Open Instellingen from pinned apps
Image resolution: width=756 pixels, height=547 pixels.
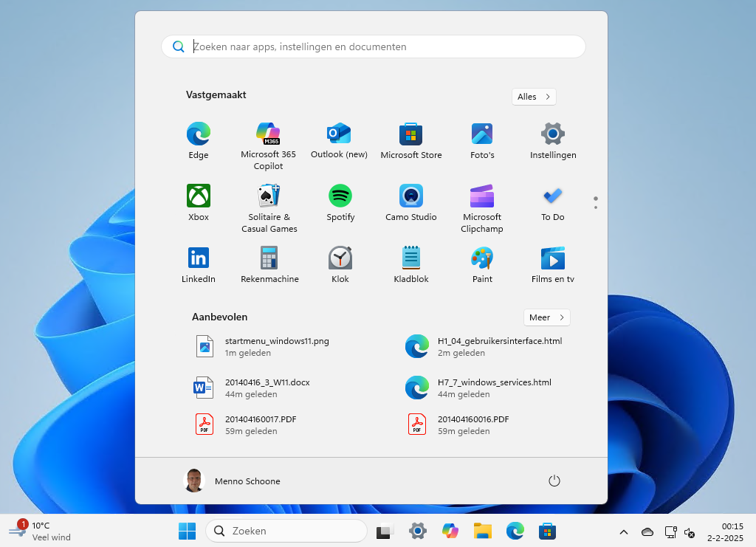[x=553, y=141]
